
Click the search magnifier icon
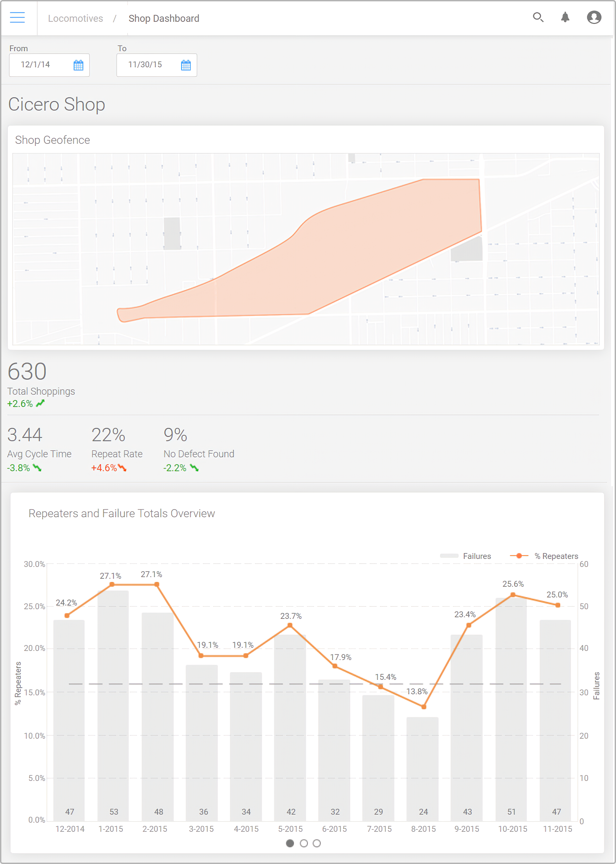[x=537, y=17]
